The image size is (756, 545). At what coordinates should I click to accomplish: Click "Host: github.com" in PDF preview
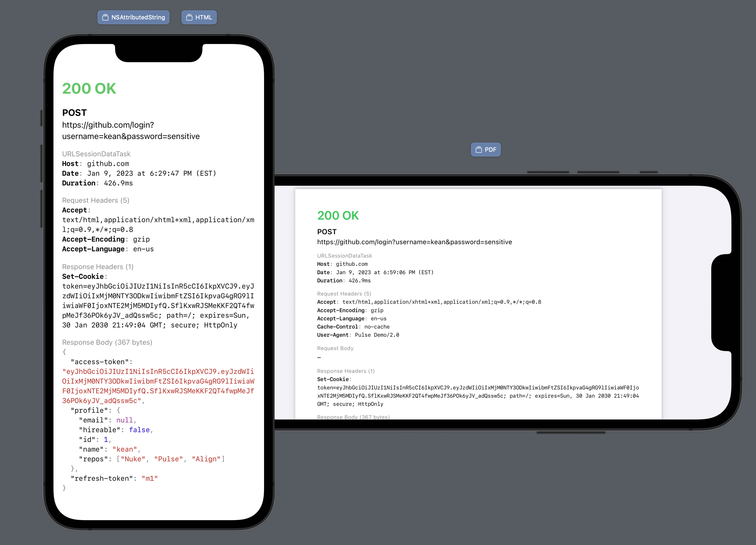(x=342, y=264)
